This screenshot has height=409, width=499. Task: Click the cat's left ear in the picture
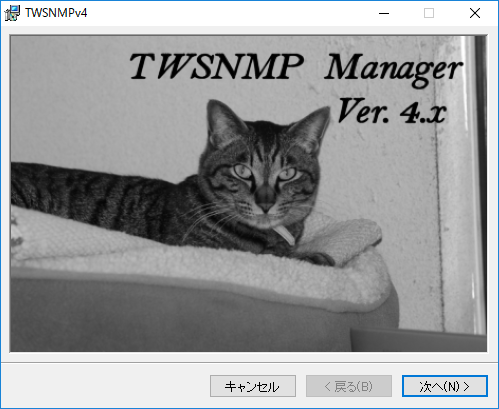[x=223, y=120]
